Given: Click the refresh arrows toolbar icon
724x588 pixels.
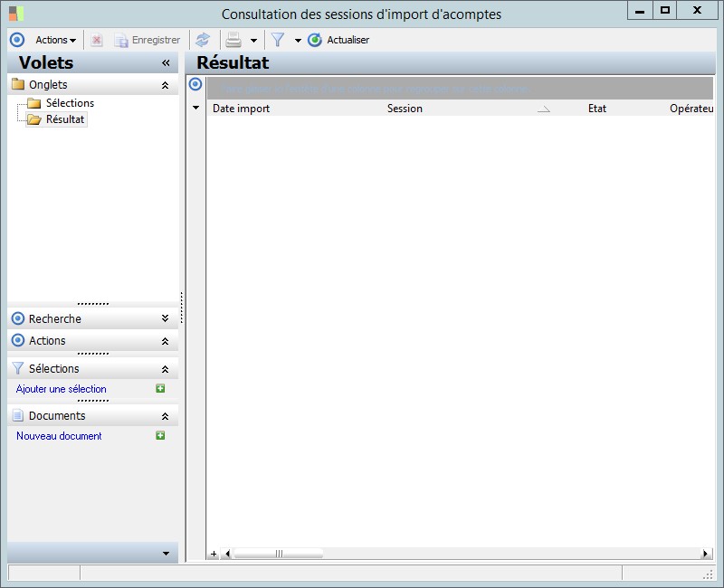Looking at the screenshot, I should coord(203,40).
